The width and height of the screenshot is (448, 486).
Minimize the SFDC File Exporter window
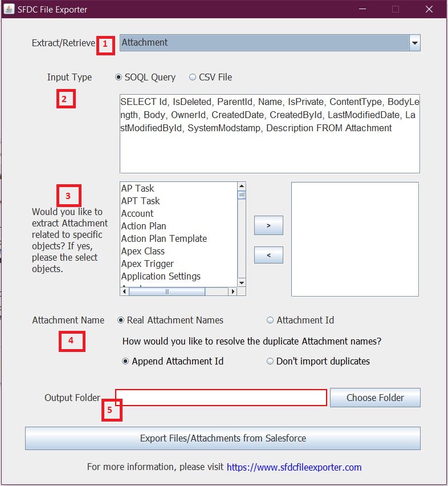[363, 9]
